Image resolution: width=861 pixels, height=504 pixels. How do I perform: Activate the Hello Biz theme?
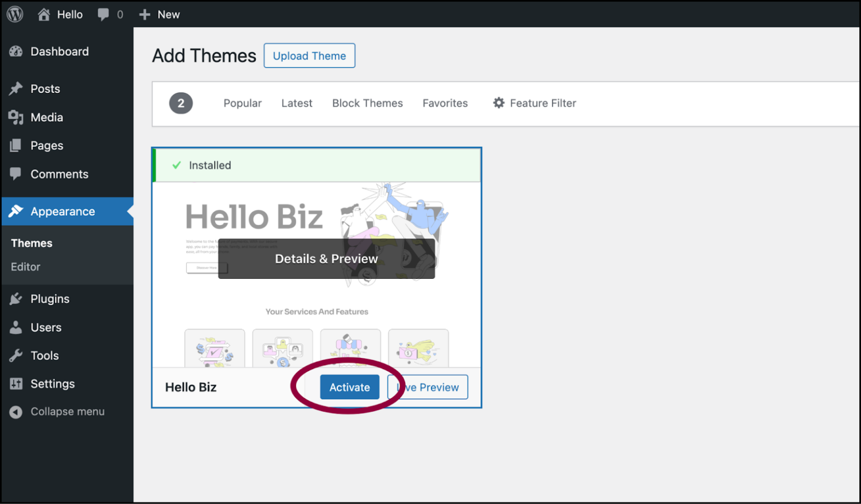tap(349, 387)
